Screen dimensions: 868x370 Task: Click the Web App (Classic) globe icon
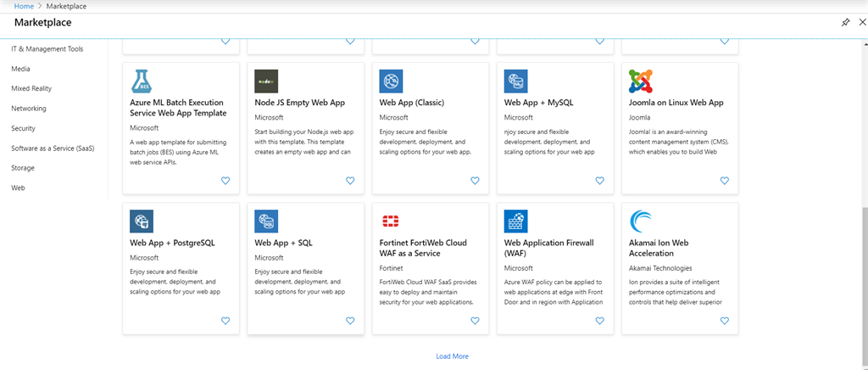(x=391, y=81)
